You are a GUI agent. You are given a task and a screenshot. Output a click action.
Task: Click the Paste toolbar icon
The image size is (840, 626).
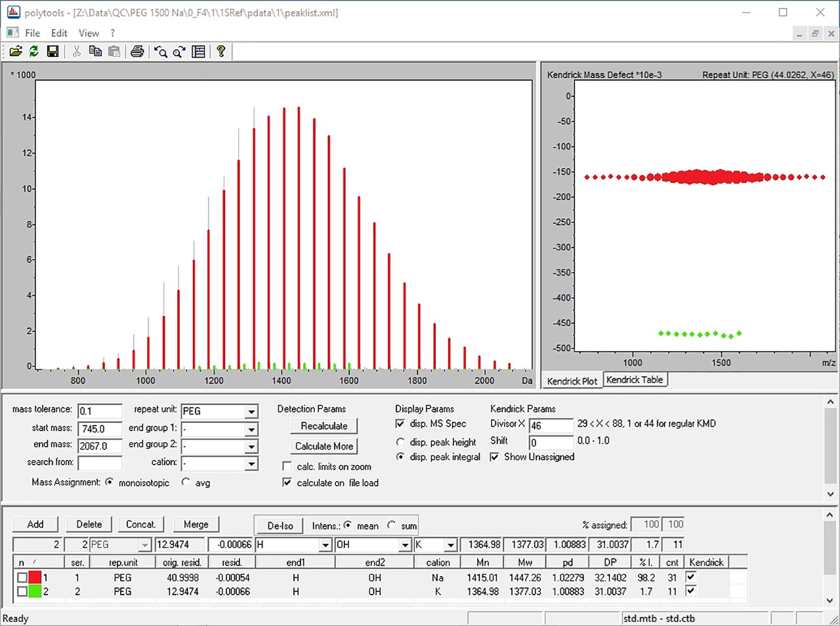114,51
